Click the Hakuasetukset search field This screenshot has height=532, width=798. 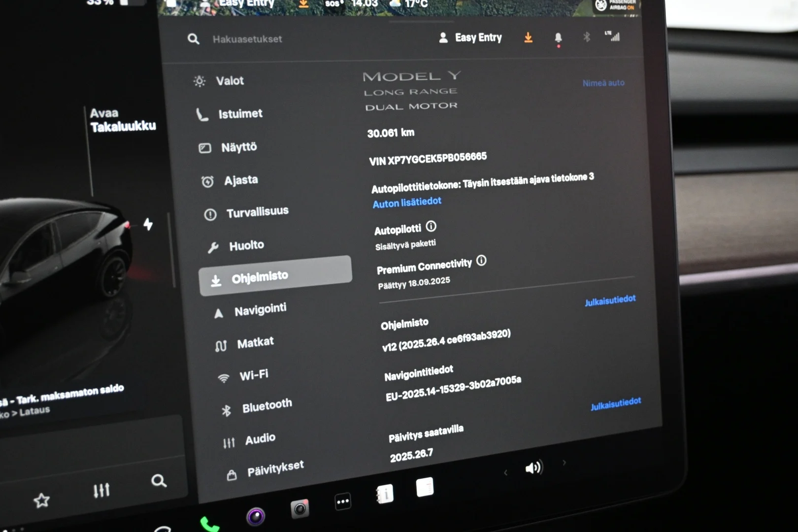coord(247,39)
